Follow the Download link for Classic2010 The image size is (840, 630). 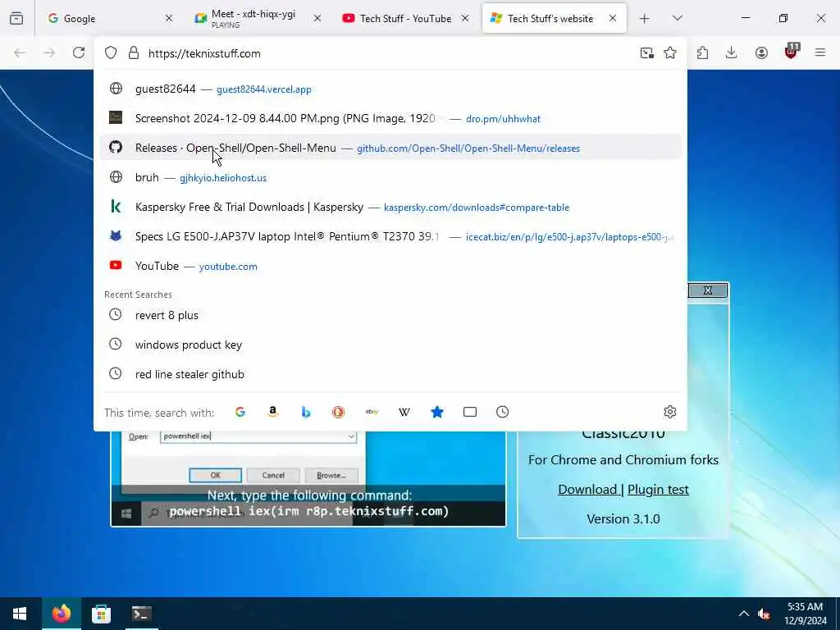coord(587,489)
